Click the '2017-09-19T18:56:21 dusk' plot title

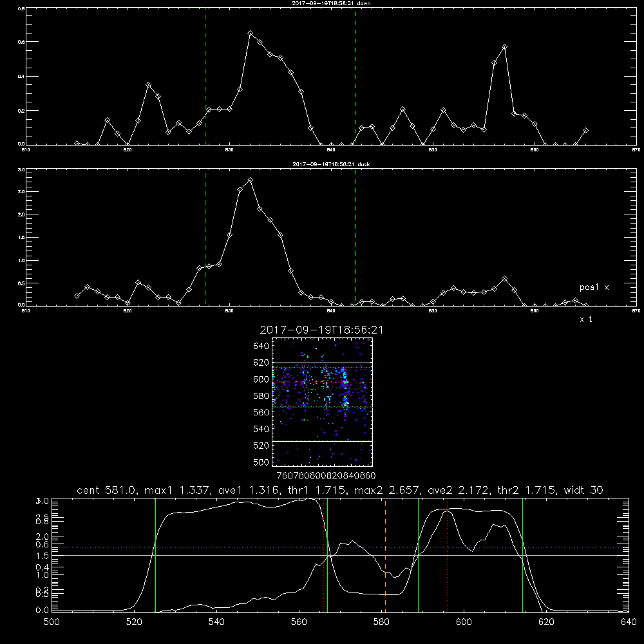(331, 164)
